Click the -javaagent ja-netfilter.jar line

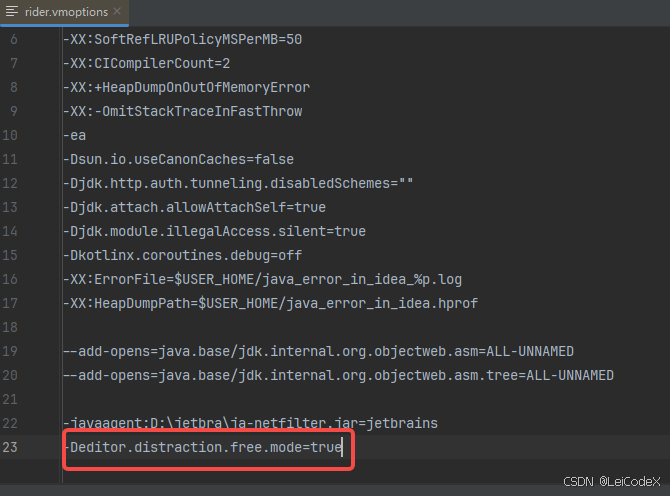click(x=250, y=423)
